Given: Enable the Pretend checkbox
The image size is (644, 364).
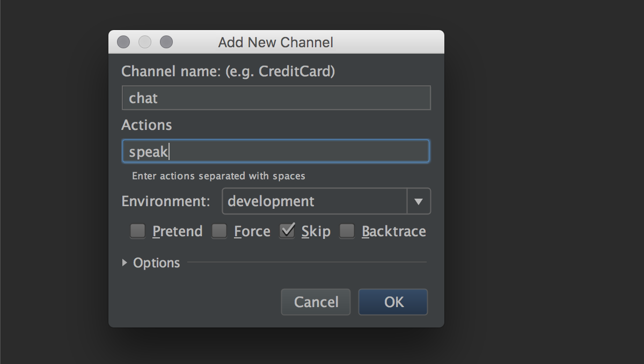Looking at the screenshot, I should pyautogui.click(x=138, y=231).
